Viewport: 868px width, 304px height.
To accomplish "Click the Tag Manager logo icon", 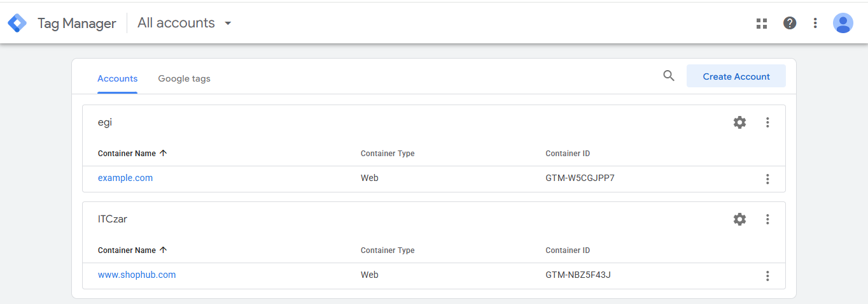I will point(17,24).
